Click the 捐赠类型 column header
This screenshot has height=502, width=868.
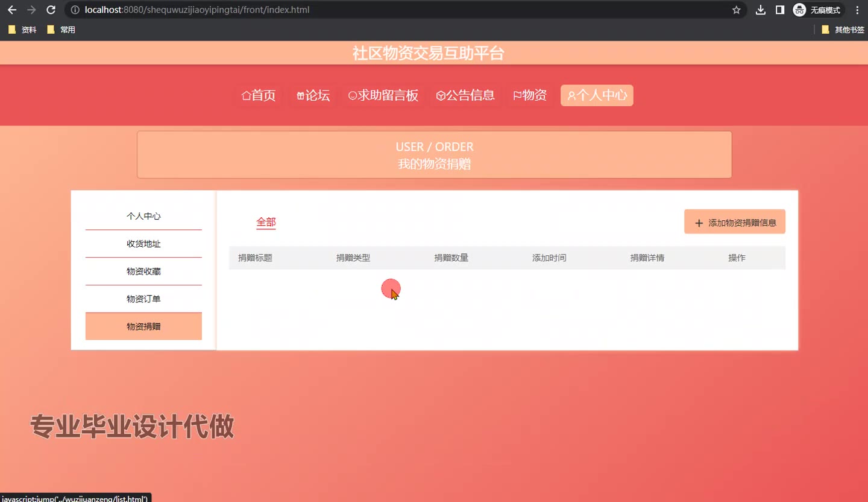(x=353, y=258)
